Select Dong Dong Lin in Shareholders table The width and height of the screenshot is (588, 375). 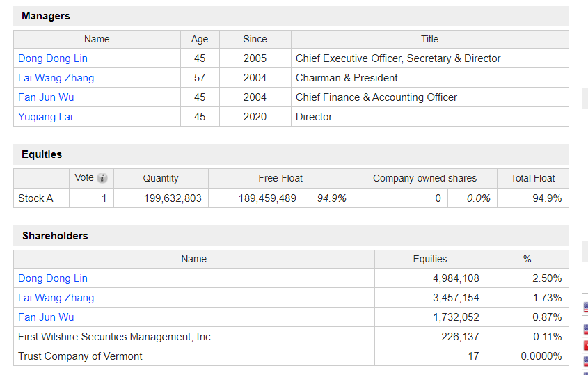point(53,278)
